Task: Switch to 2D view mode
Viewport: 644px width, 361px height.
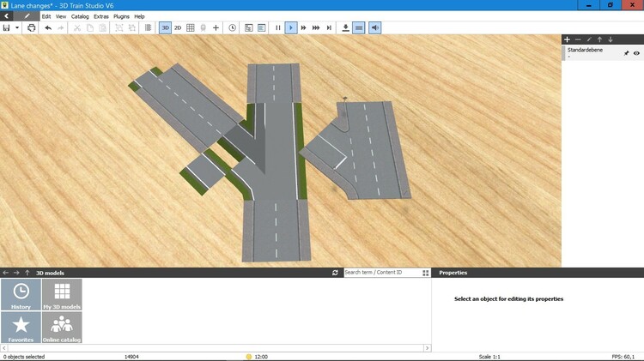Action: (x=178, y=27)
